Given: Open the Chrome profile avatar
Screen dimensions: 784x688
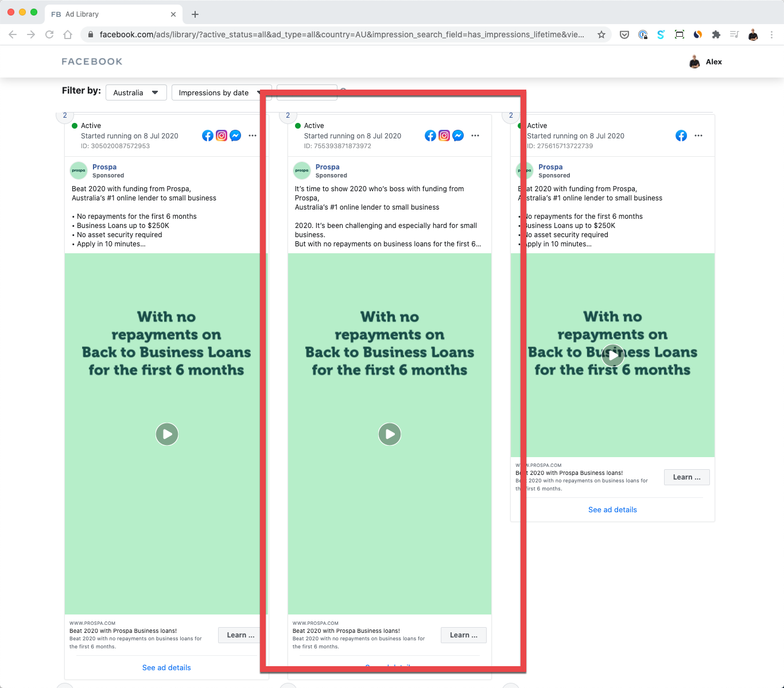Looking at the screenshot, I should [753, 34].
